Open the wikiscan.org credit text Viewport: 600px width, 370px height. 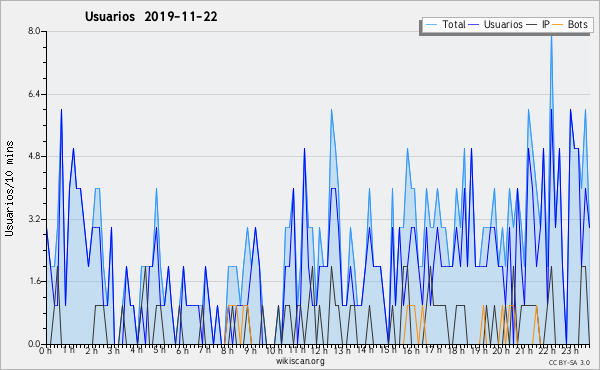tap(300, 361)
